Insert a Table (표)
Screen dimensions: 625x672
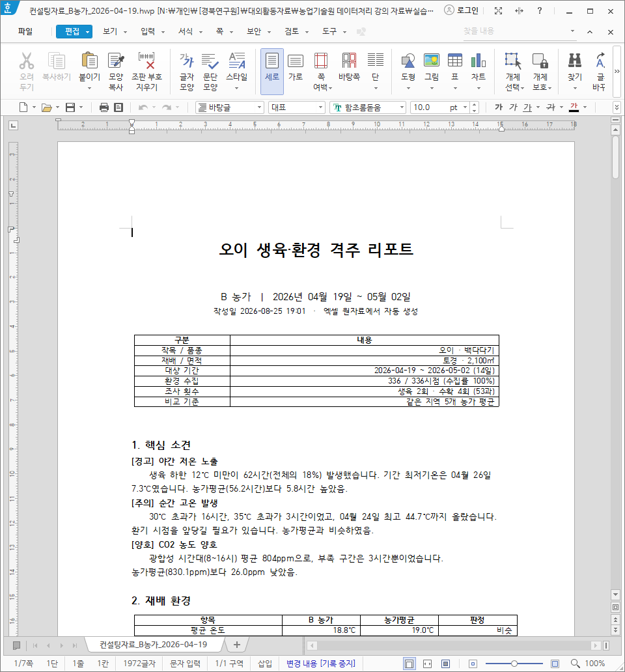click(x=455, y=61)
